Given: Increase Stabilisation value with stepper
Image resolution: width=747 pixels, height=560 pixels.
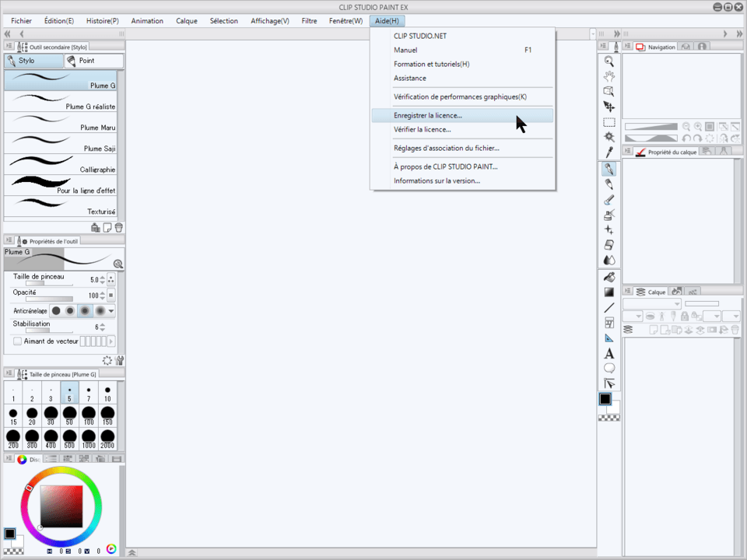Looking at the screenshot, I should (x=103, y=325).
